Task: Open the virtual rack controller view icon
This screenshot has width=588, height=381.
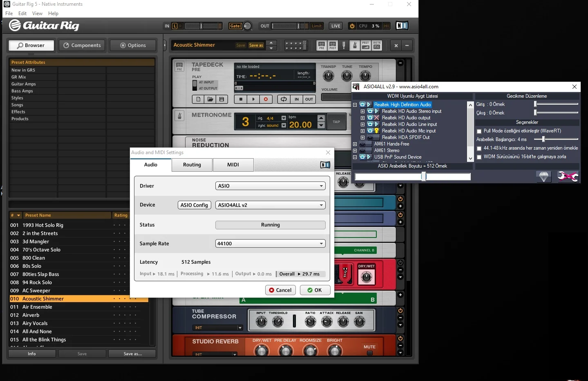Action: click(x=296, y=45)
